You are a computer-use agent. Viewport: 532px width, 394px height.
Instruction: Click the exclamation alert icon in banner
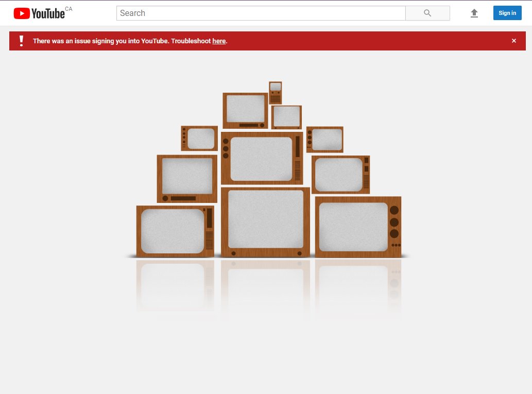coord(22,41)
